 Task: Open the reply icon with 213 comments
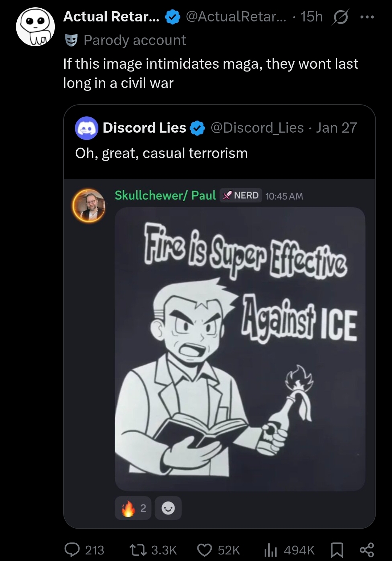72,550
